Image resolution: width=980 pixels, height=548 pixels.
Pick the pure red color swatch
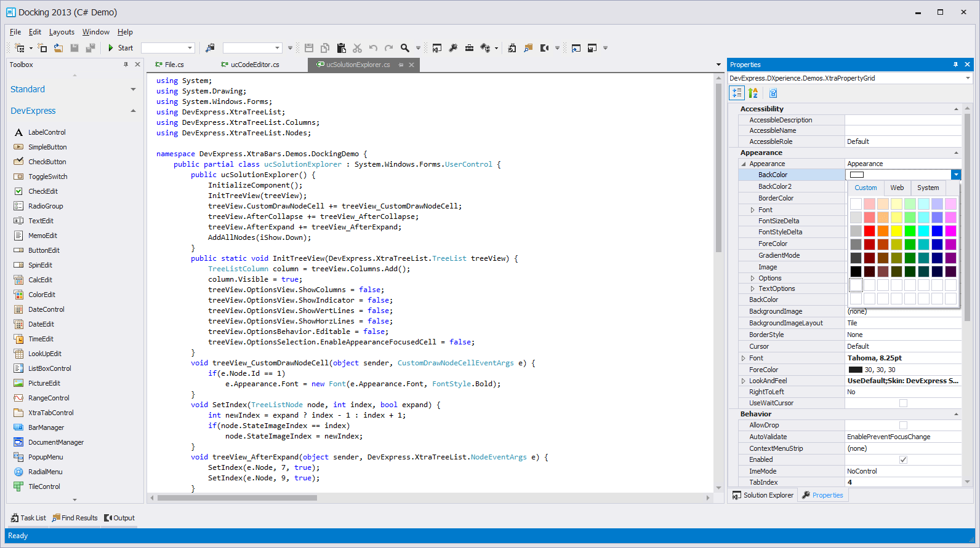click(x=869, y=231)
